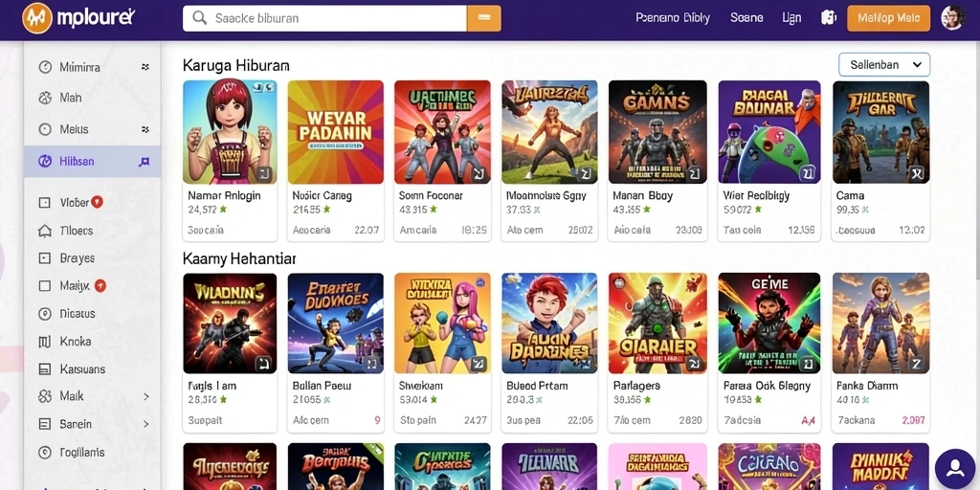Toggle the Mimimra side indicator
The height and width of the screenshot is (490, 980).
coord(145,67)
